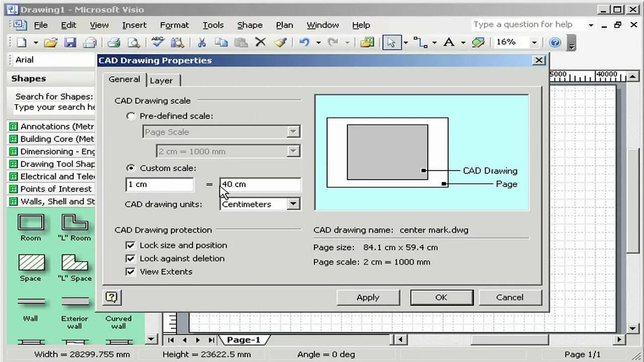Disable the View Extents checkbox

(130, 271)
